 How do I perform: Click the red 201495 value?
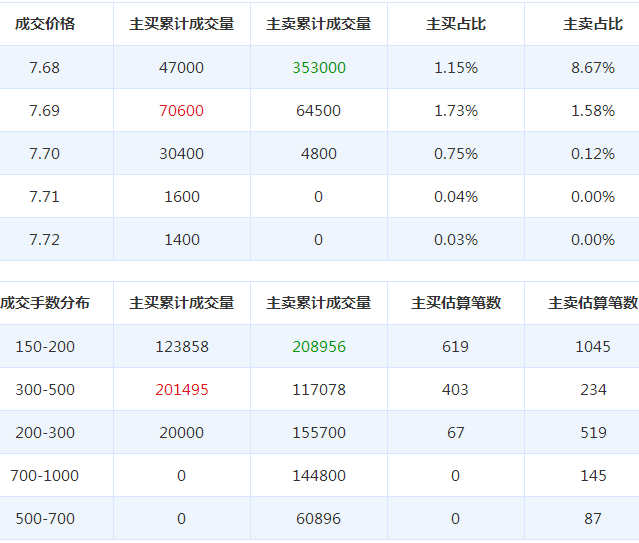click(x=181, y=390)
